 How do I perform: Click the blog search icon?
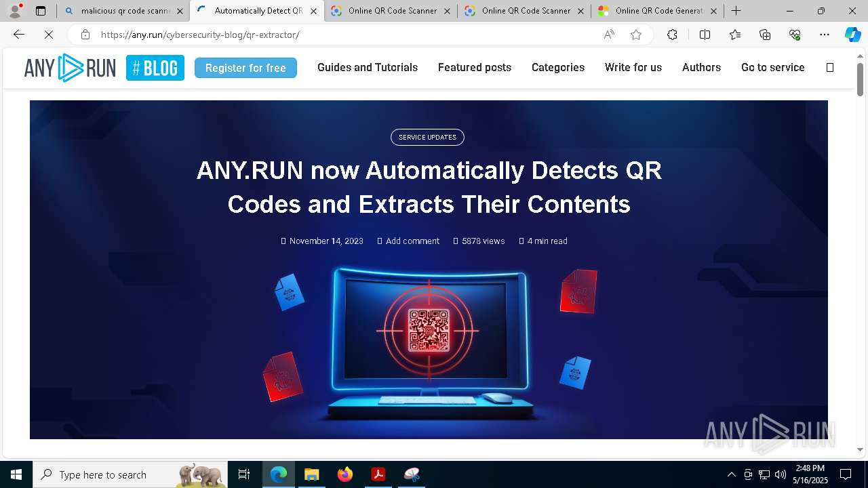point(830,67)
